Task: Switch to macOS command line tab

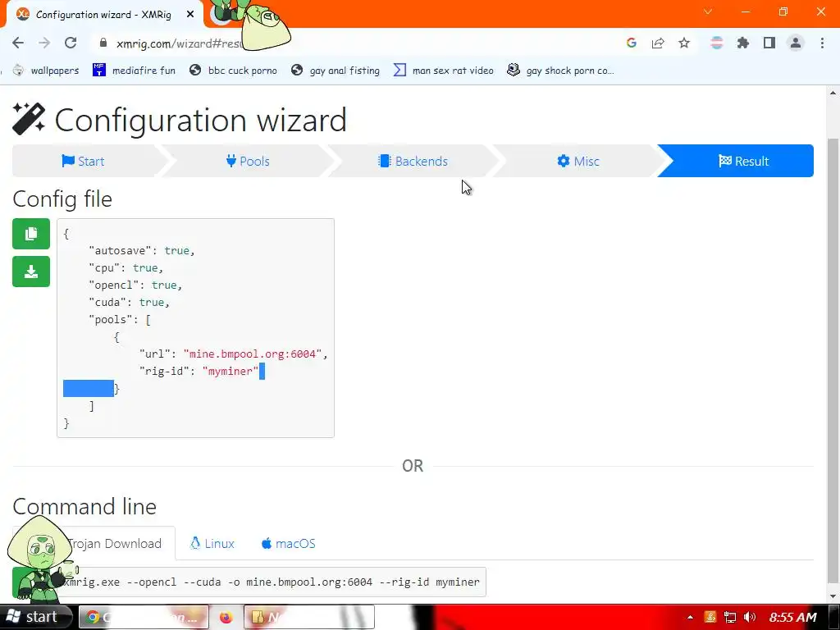Action: (288, 543)
